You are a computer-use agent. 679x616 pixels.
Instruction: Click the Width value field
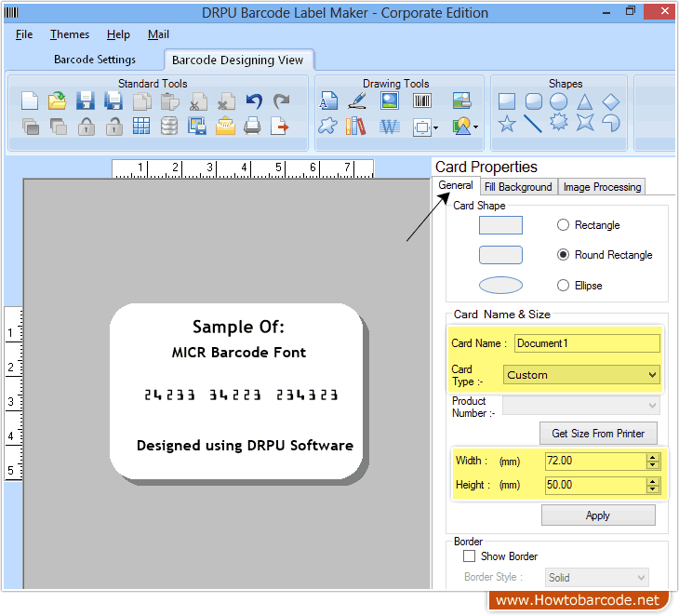click(596, 461)
